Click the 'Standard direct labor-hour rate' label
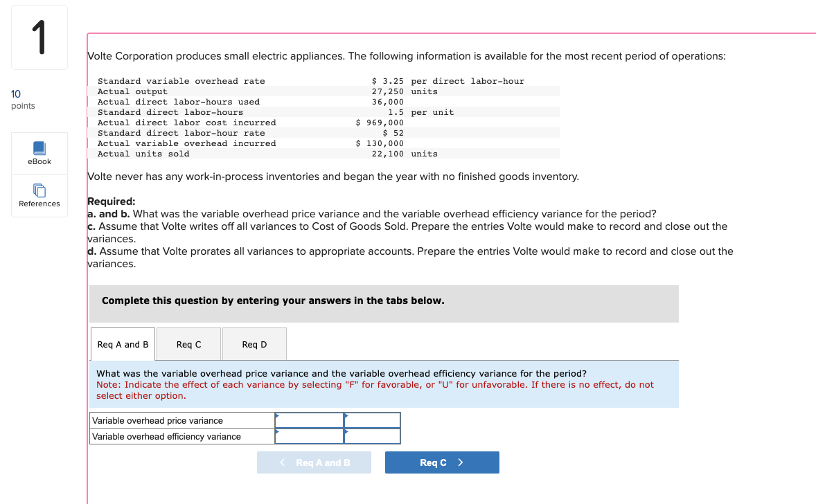The height and width of the screenshot is (504, 816). coord(181,133)
